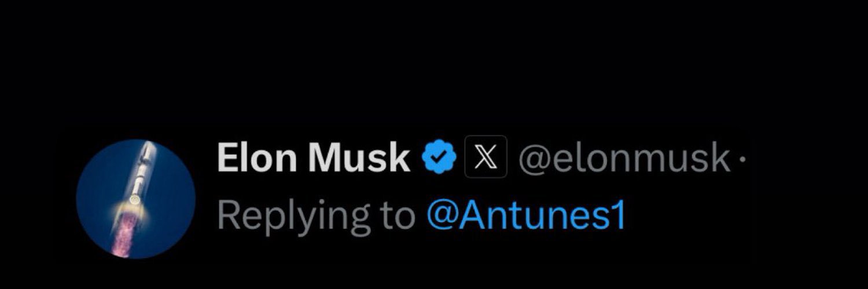Click the "@" symbol in @elonmusk
868x289 pixels.
pyautogui.click(x=534, y=158)
